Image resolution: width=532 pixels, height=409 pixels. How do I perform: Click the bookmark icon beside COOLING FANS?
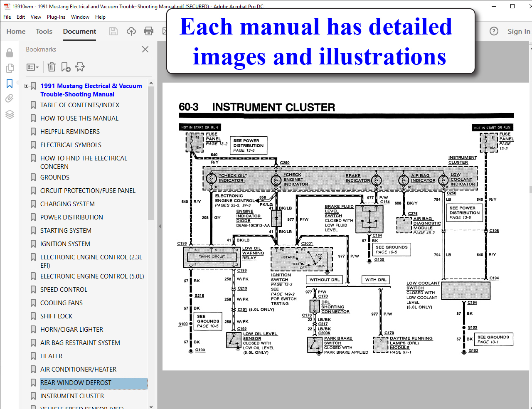(33, 303)
